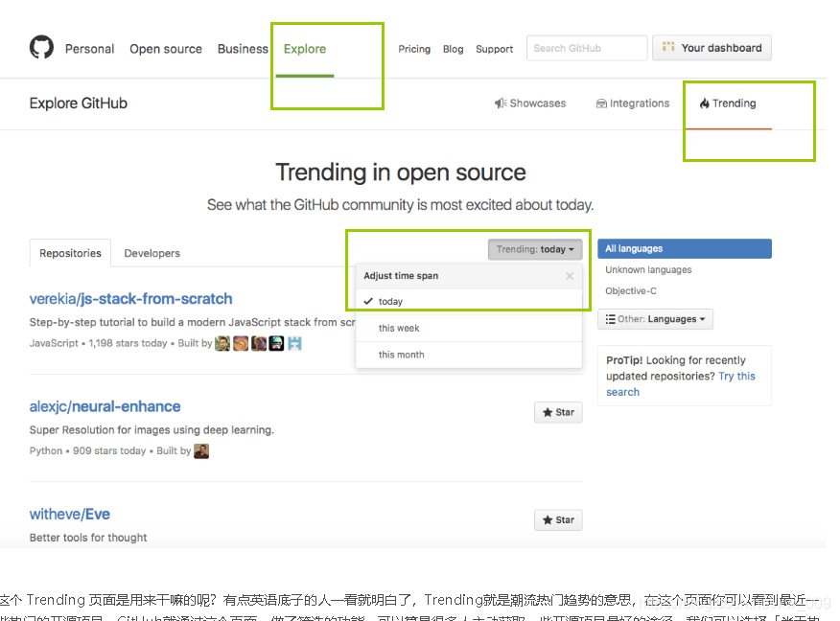This screenshot has height=621, width=840.
Task: Click the GitHub Octocat logo
Action: [41, 47]
